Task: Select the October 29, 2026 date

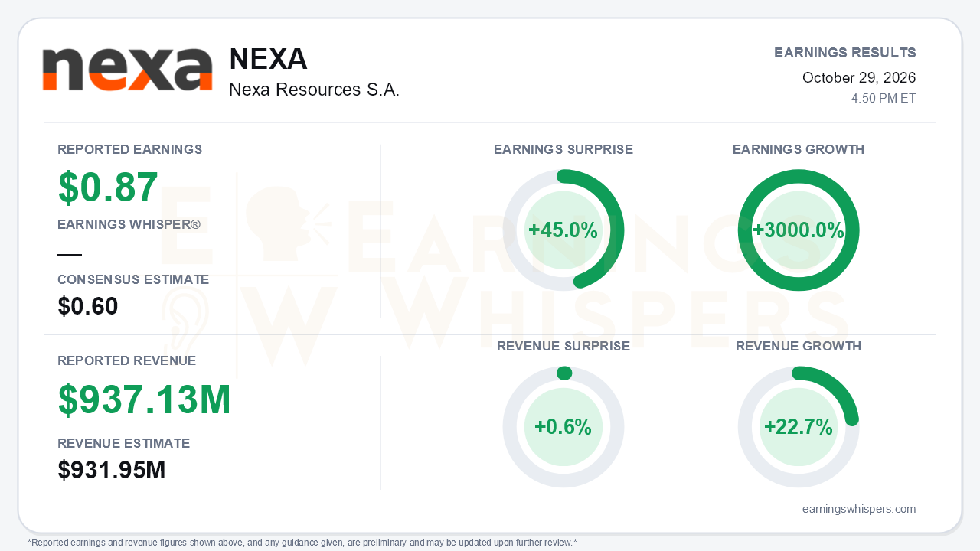Action: [x=859, y=77]
